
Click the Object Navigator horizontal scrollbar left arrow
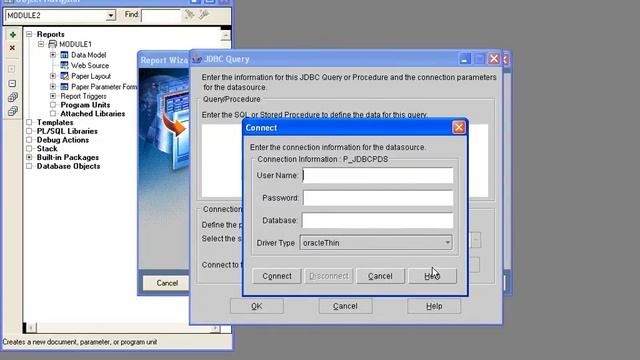[30, 327]
